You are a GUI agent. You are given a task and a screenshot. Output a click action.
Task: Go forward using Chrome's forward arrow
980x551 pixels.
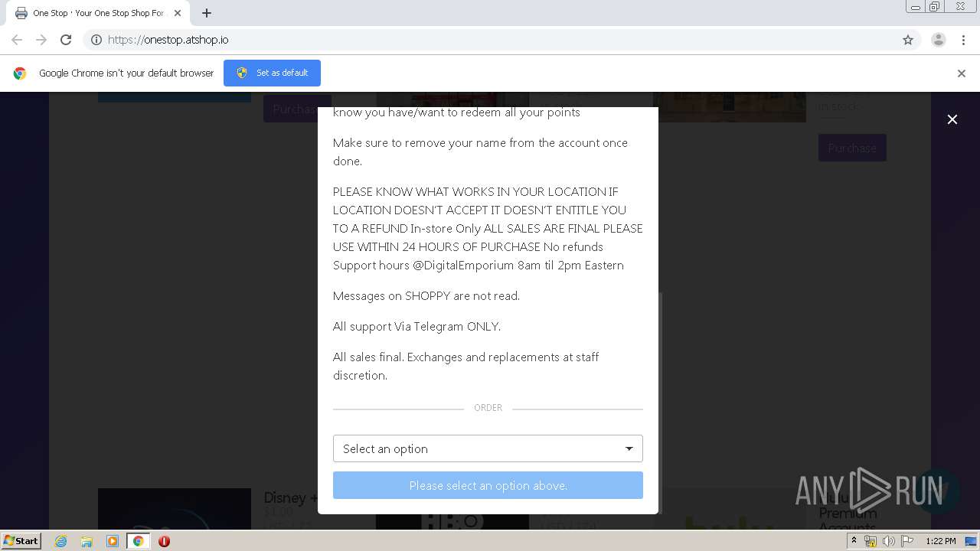point(41,40)
